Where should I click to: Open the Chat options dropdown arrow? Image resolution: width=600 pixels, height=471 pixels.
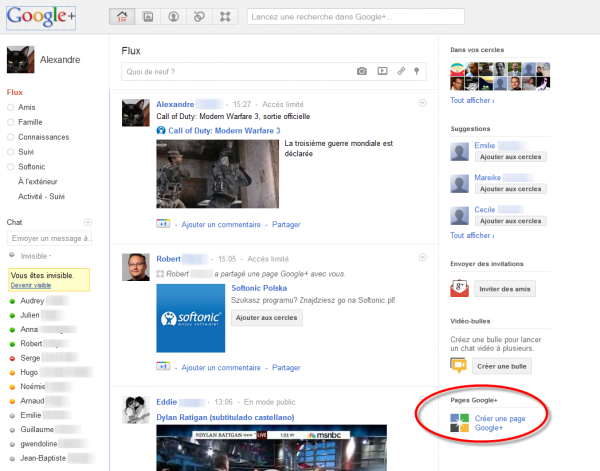(88, 222)
